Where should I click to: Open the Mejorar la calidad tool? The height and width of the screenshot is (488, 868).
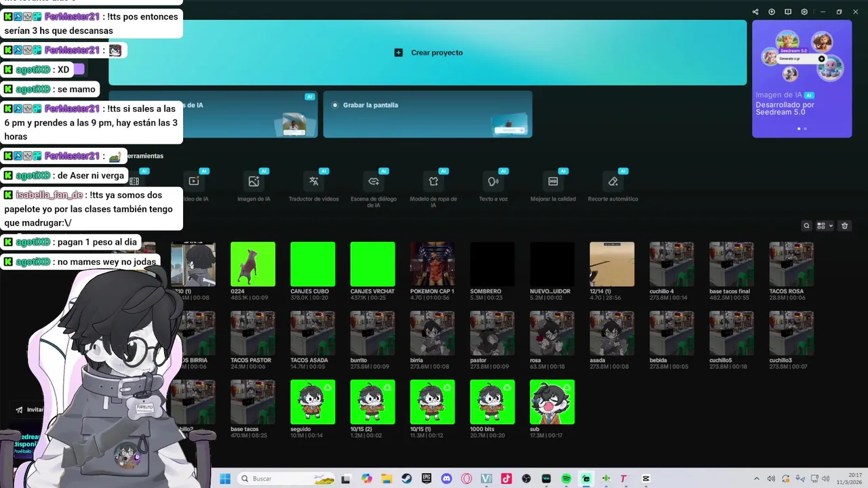tap(553, 186)
